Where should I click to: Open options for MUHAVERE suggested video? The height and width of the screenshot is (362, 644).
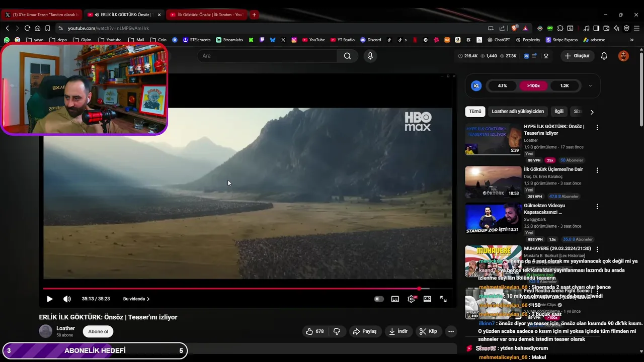pos(597,249)
